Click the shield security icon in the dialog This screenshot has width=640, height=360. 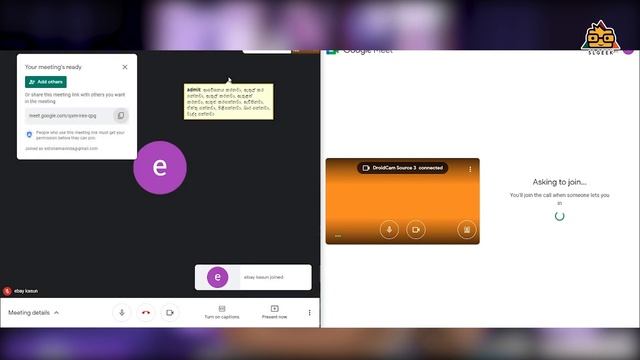click(x=29, y=134)
